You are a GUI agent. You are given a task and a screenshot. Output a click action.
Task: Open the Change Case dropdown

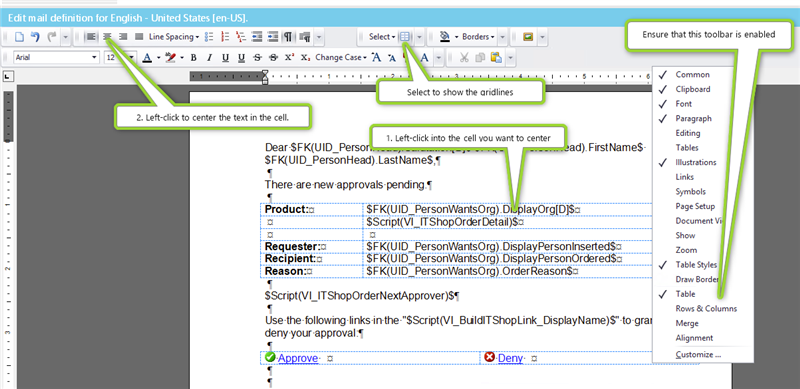pyautogui.click(x=341, y=58)
